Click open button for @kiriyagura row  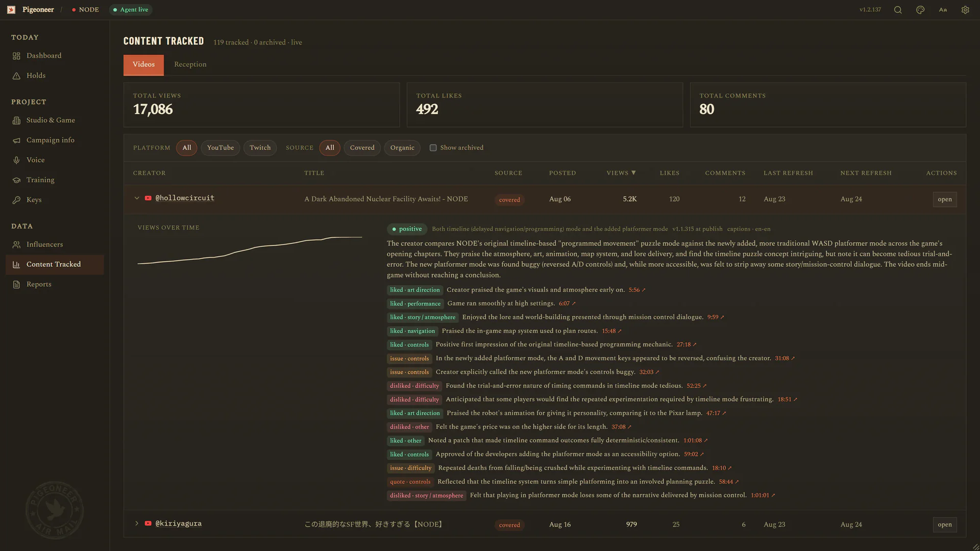coord(945,525)
